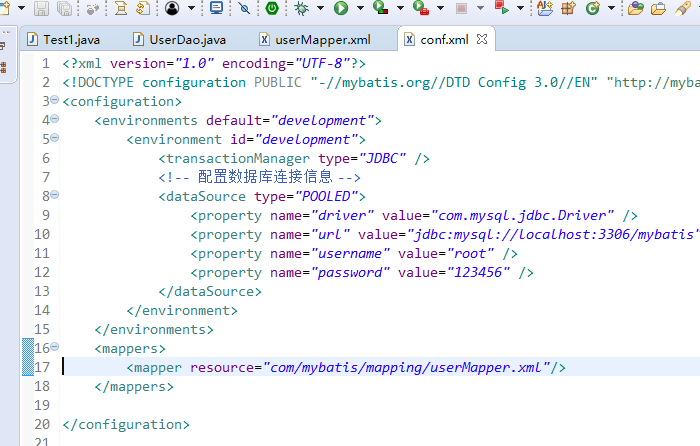The image size is (700, 446).
Task: Collapse the dataSource fold marker on line 8
Action: pos(54,196)
